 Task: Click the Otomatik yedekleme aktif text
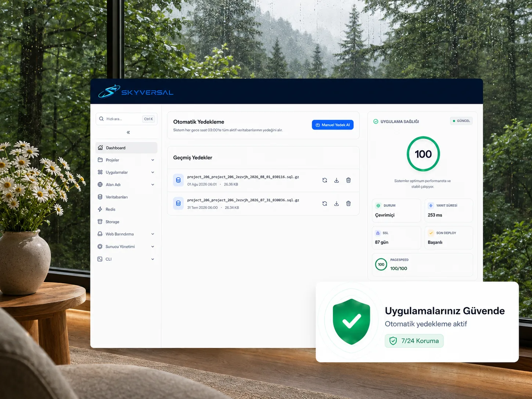426,324
